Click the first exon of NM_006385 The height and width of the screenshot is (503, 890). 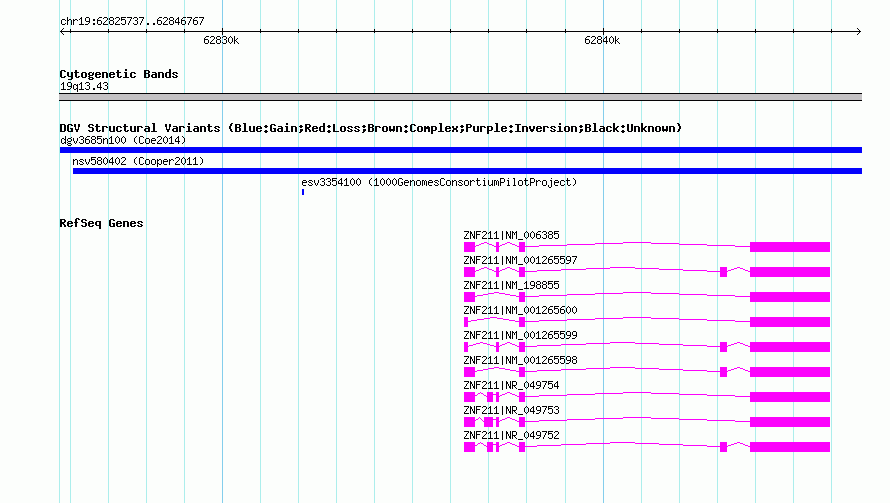(x=469, y=247)
